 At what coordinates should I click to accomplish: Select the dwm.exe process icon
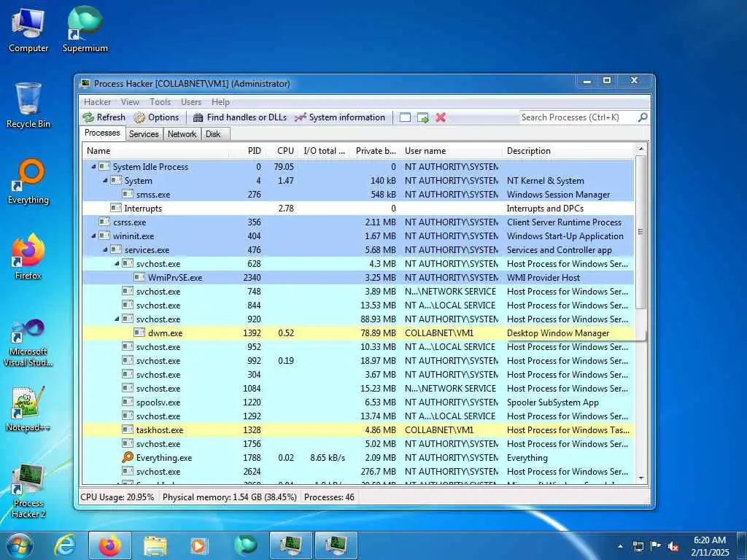(x=139, y=332)
